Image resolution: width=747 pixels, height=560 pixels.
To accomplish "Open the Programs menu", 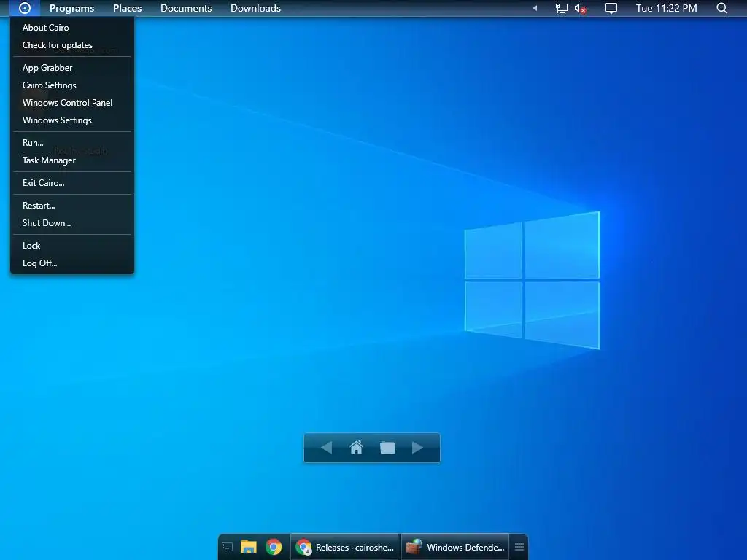I will click(x=72, y=8).
